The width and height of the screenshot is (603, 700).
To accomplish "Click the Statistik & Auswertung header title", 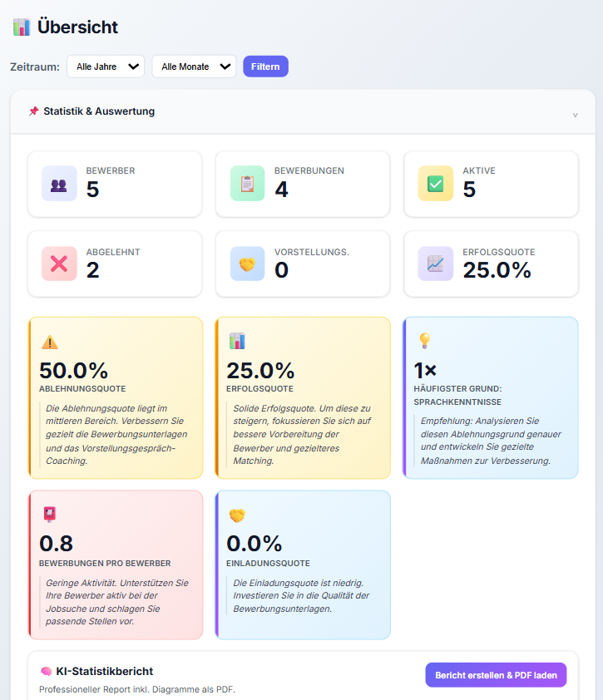I will point(98,111).
